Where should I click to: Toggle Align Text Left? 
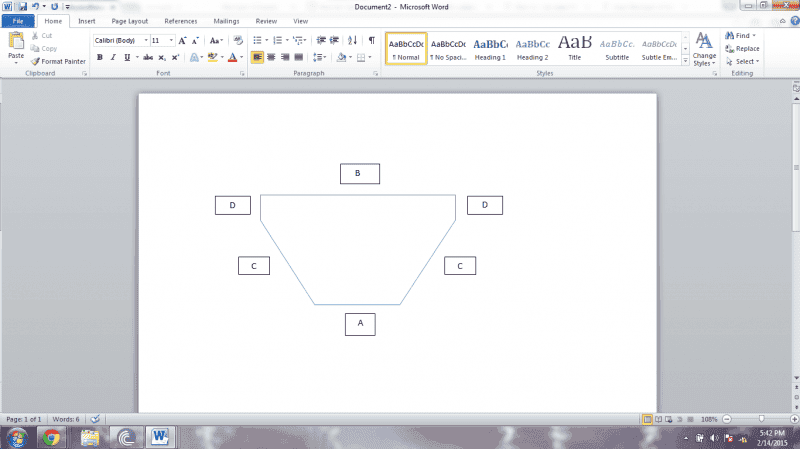(257, 57)
